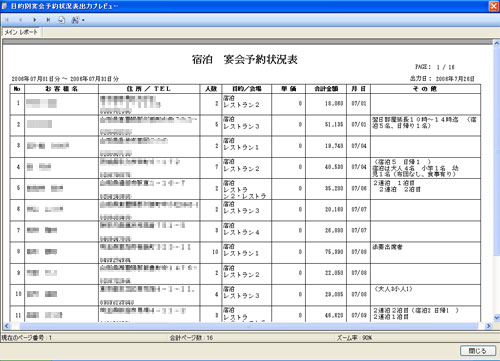Image resolution: width=500 pixels, height=361 pixels.
Task: Click the vertical scrollbar up arrow
Action: point(496,43)
